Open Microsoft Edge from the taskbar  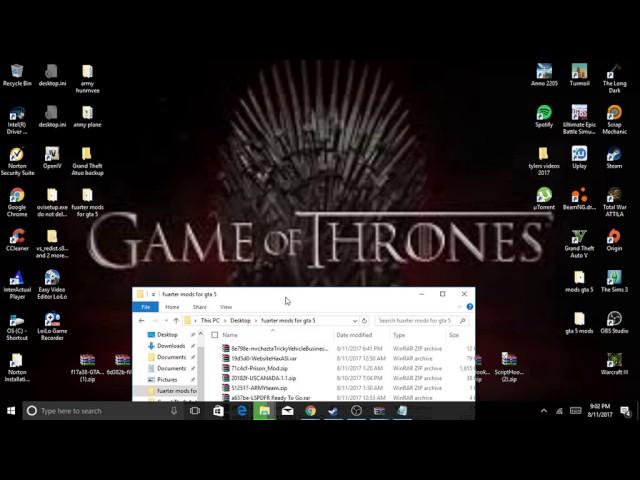(x=242, y=411)
